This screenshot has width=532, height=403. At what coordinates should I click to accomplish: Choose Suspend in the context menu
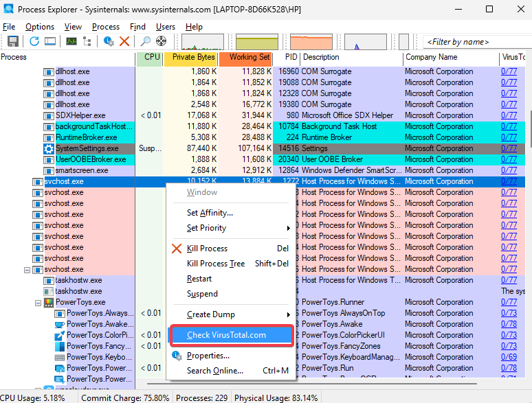[x=231, y=294]
